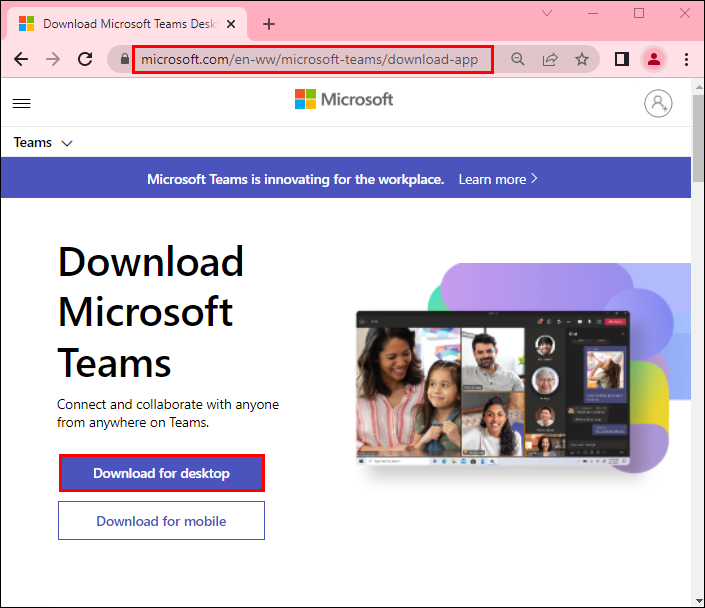Expand the Teams navigation dropdown
The height and width of the screenshot is (608, 705).
43,143
